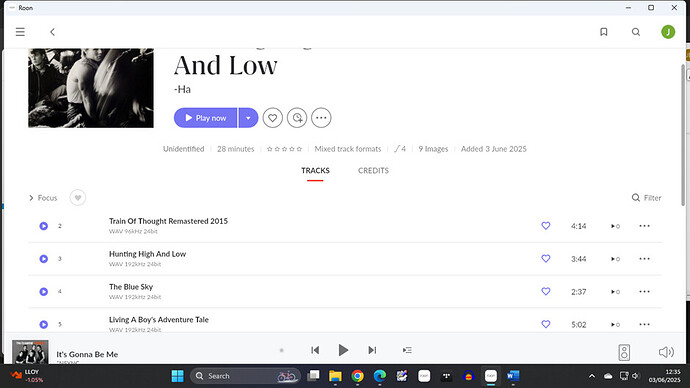Favorite the album with the heart button
The height and width of the screenshot is (388, 690).
pos(273,118)
